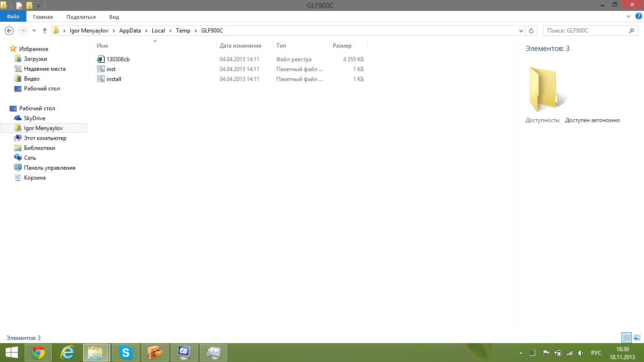Switch to the Вид ribbon tab

pos(114,17)
